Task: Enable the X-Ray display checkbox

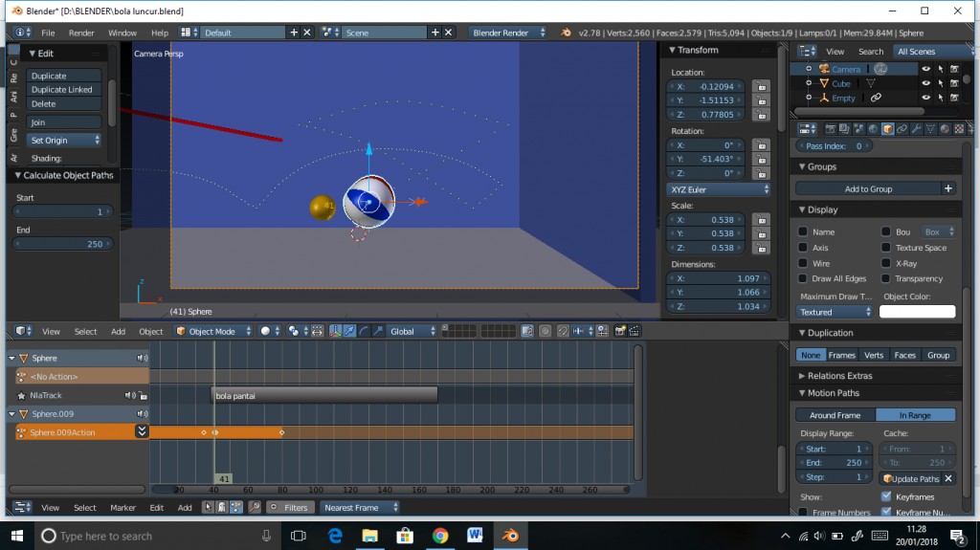Action: [886, 263]
